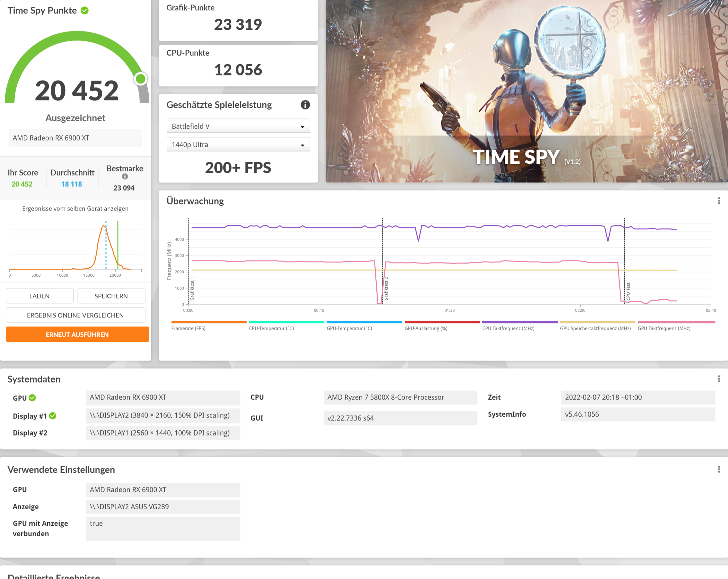Click the Bestmarke info icon

click(125, 177)
